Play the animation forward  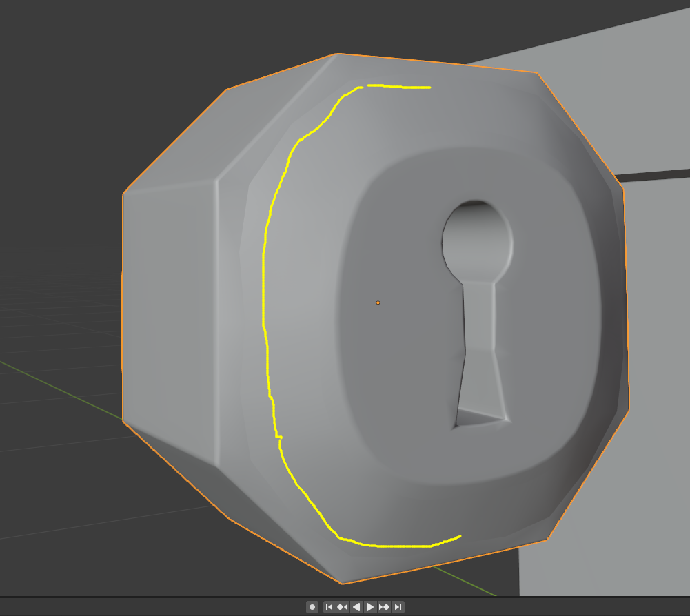(x=370, y=607)
